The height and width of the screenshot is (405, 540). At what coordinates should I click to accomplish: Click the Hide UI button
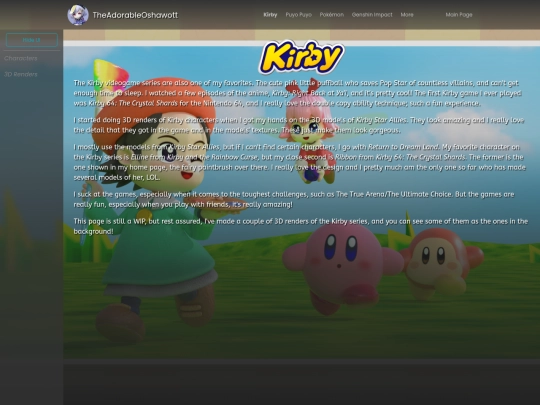(x=32, y=40)
